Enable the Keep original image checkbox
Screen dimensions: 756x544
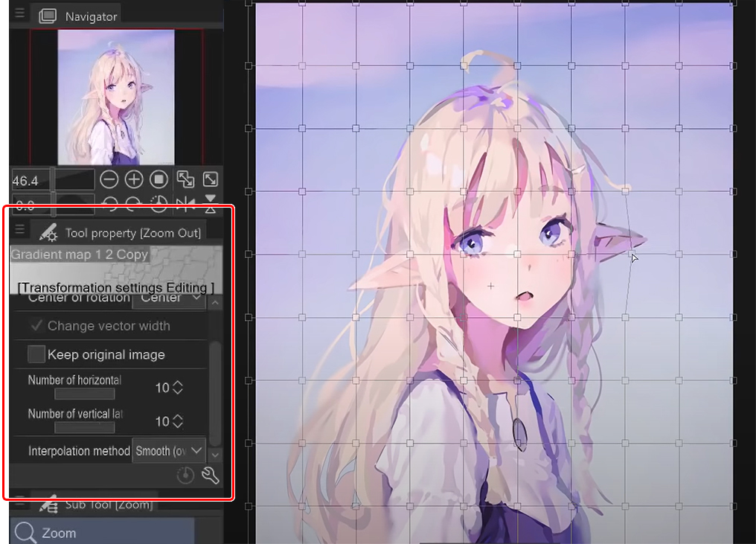(x=36, y=354)
